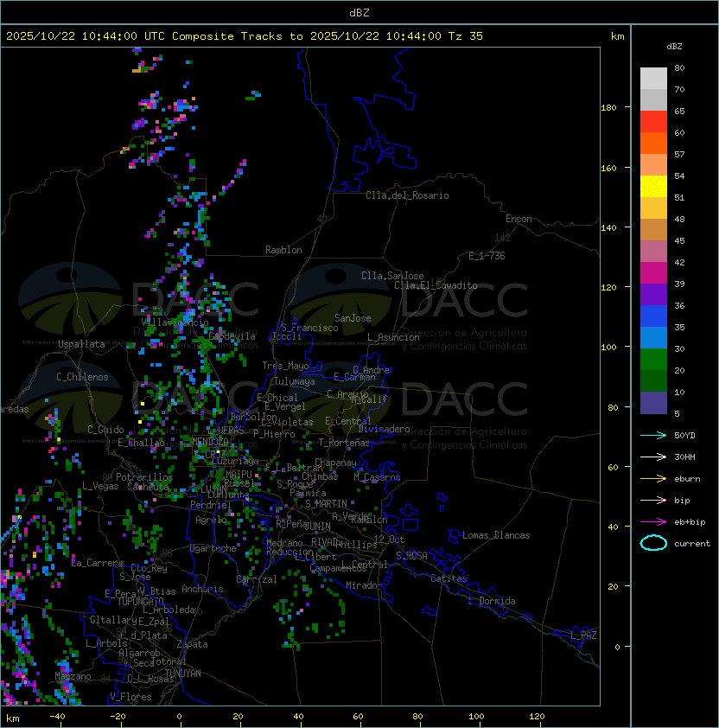Click the C_Chilenos map label

82,377
